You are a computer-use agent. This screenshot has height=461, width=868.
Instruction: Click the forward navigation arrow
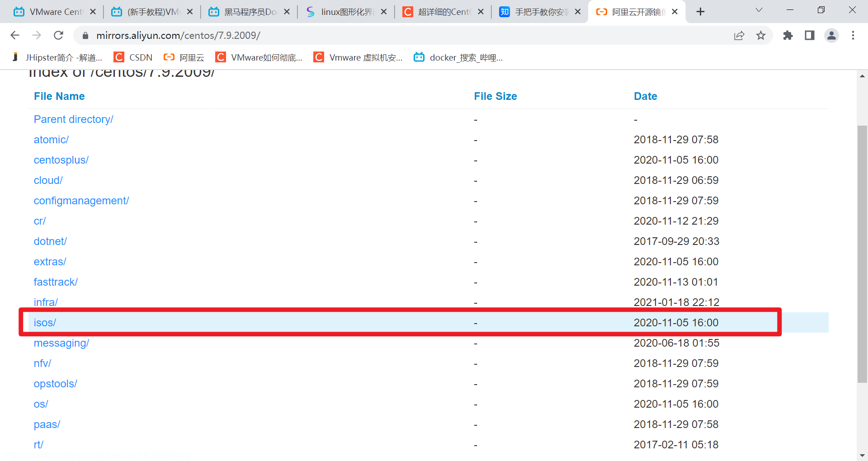[x=37, y=35]
